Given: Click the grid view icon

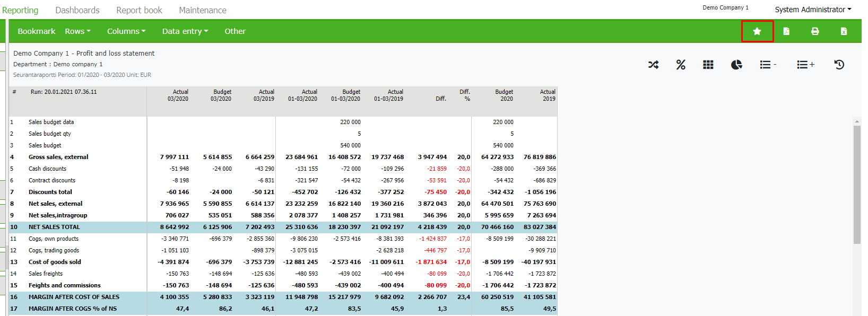Looking at the screenshot, I should tap(708, 65).
